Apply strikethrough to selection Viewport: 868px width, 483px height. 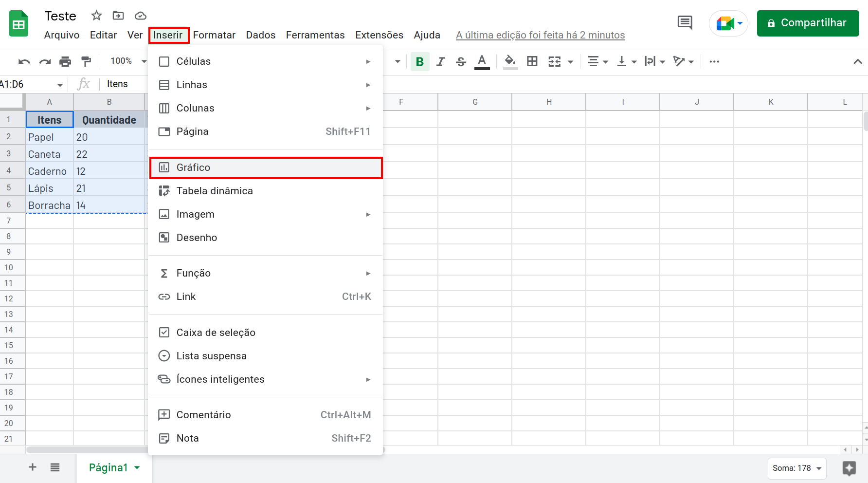(460, 61)
